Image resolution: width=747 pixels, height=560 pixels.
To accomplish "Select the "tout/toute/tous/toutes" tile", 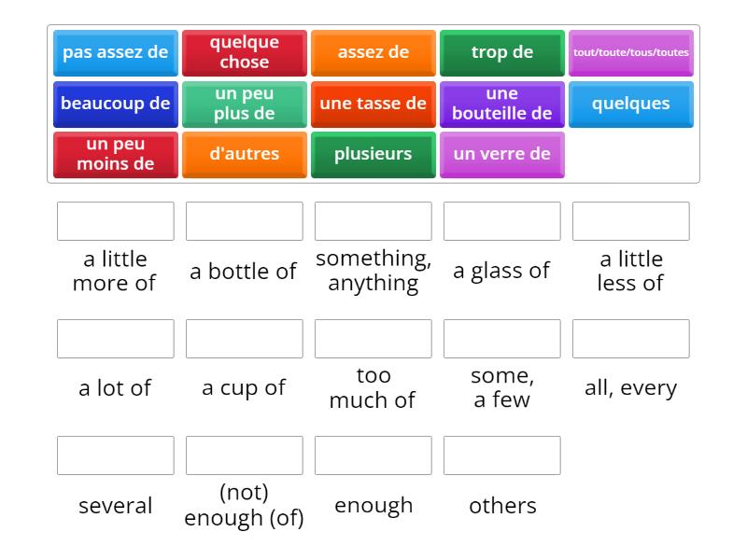I will pos(631,52).
